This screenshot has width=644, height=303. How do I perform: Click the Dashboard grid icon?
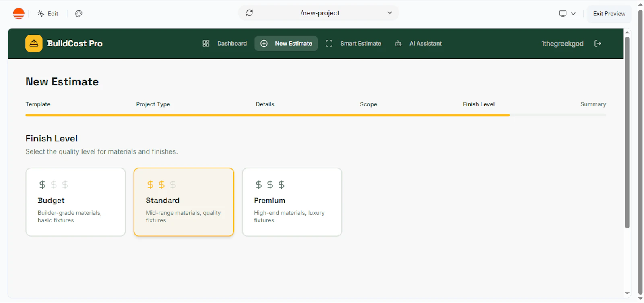pyautogui.click(x=206, y=44)
